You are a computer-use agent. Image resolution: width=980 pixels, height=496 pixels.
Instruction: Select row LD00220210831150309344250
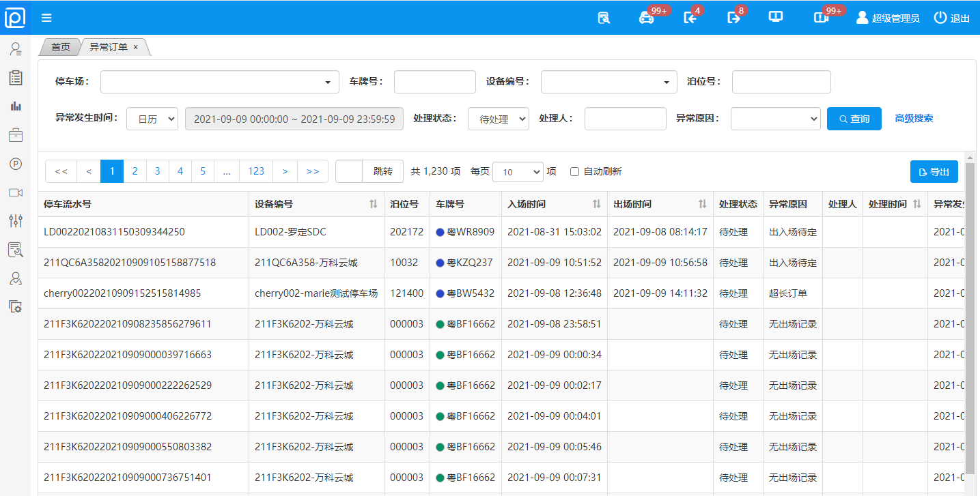coord(502,232)
